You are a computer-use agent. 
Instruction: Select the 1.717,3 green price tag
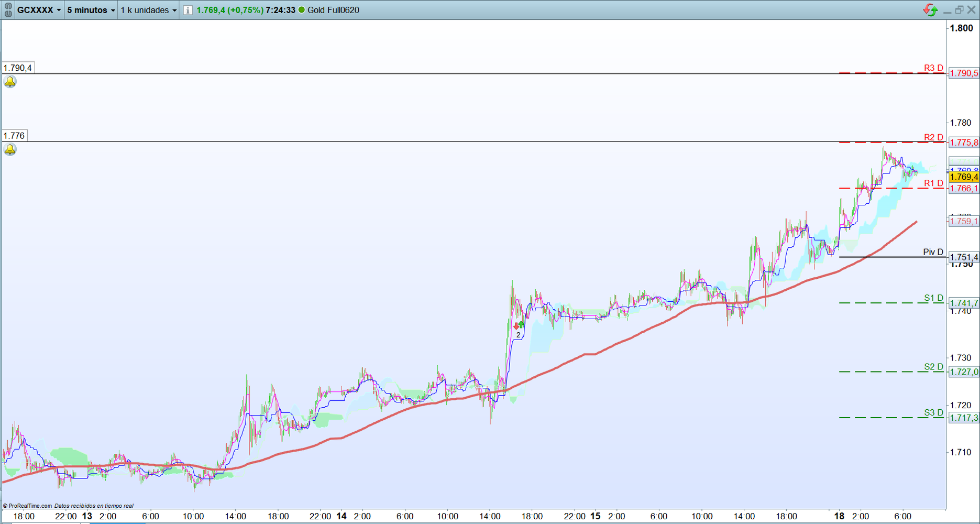pyautogui.click(x=964, y=418)
